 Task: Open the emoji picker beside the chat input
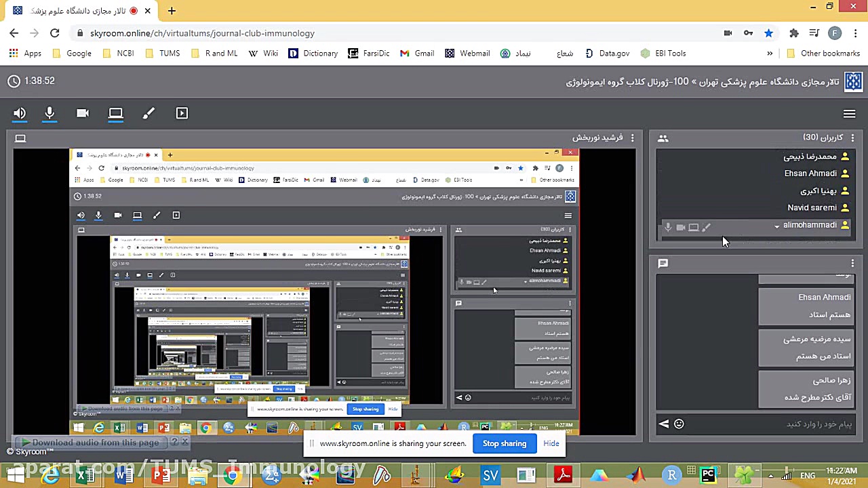pos(679,424)
